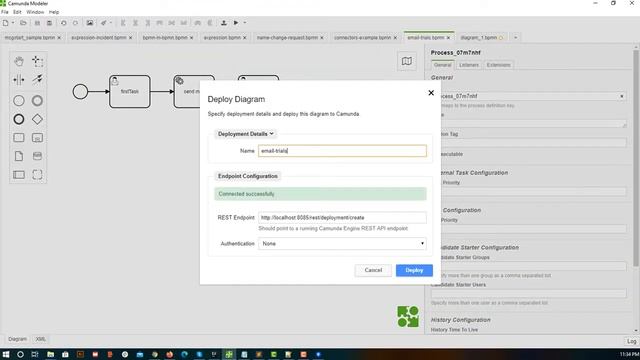This screenshot has height=360, width=640.
Task: Select the firstTask user task on canvas
Action: (x=130, y=91)
